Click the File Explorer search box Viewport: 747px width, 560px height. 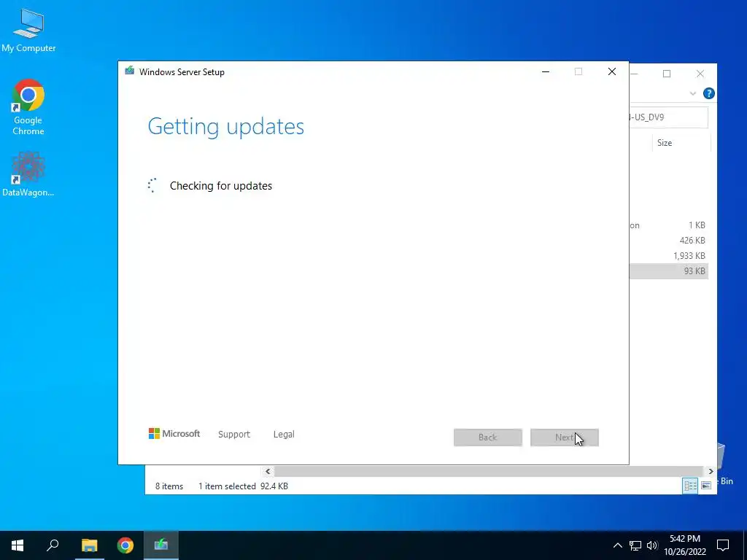coord(669,117)
